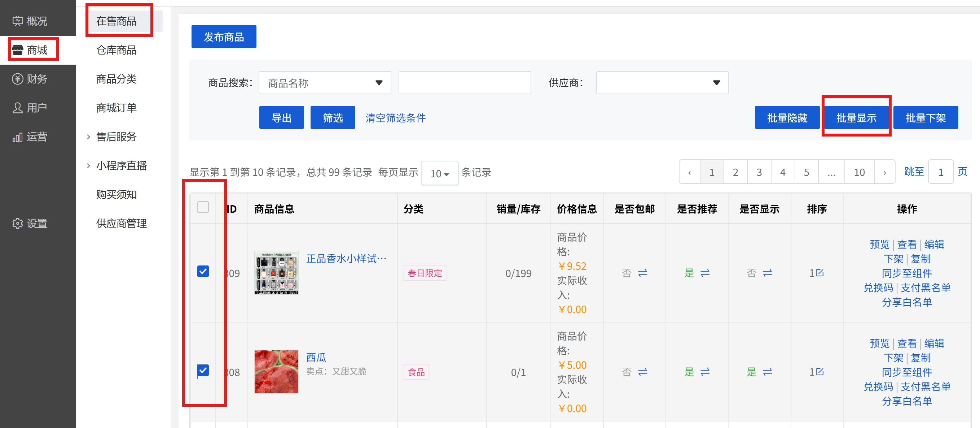980x428 pixels.
Task: Toggle 是否显示 swap icon for 西瓜 row
Action: point(767,372)
